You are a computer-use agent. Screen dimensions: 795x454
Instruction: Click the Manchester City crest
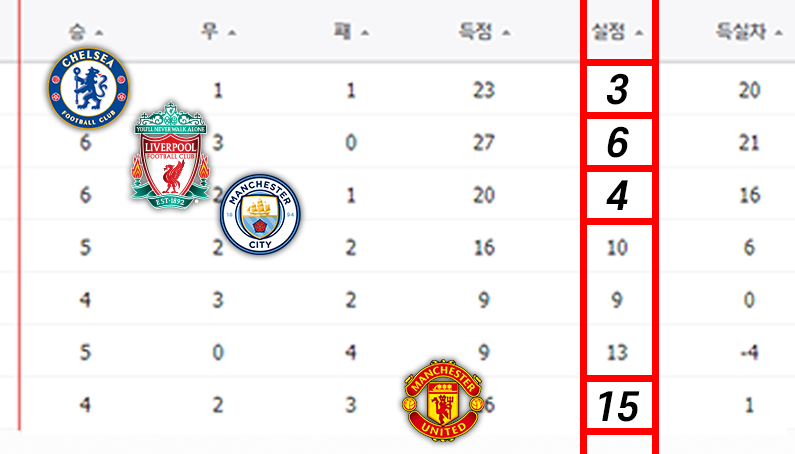(x=260, y=214)
